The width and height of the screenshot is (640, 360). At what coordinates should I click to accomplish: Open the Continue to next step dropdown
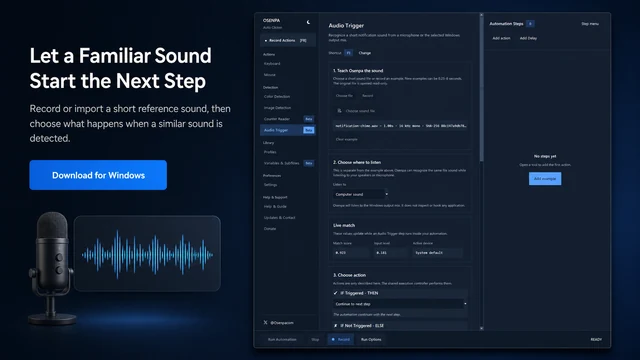tap(400, 304)
